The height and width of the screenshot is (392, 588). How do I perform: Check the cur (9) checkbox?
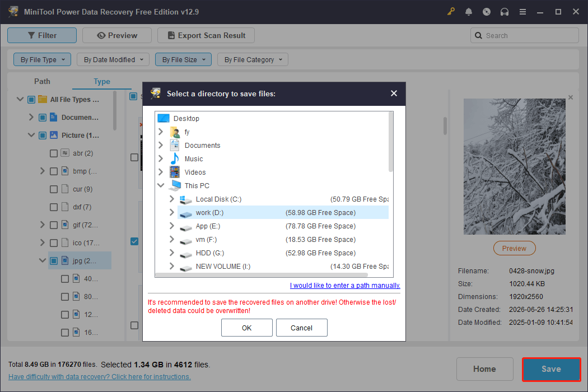pos(54,189)
